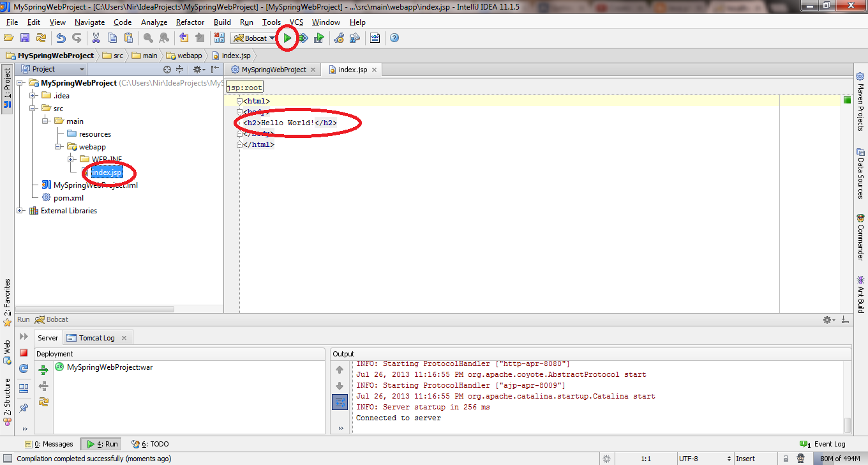Image resolution: width=868 pixels, height=465 pixels.
Task: Click the Undo arrow in toolbar
Action: coord(61,38)
